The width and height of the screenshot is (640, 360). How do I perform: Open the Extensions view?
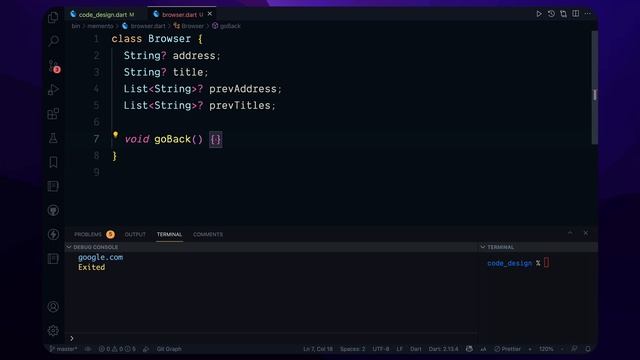53,114
